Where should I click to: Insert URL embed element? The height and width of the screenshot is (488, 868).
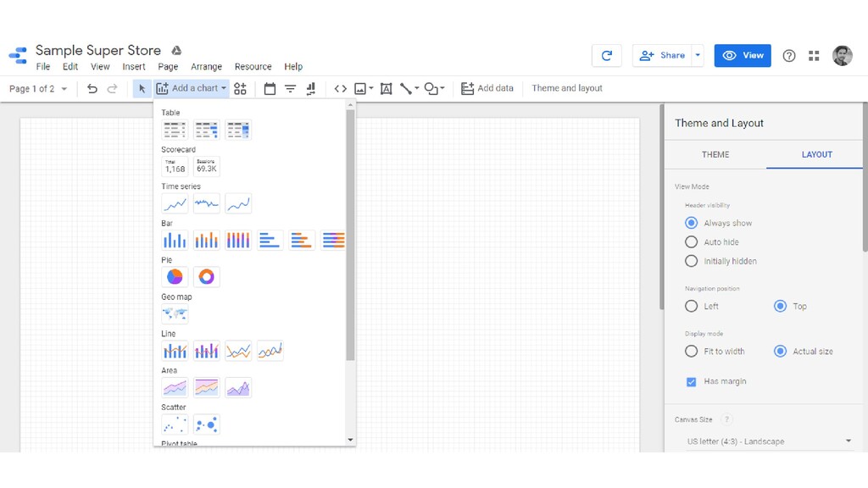pyautogui.click(x=341, y=88)
